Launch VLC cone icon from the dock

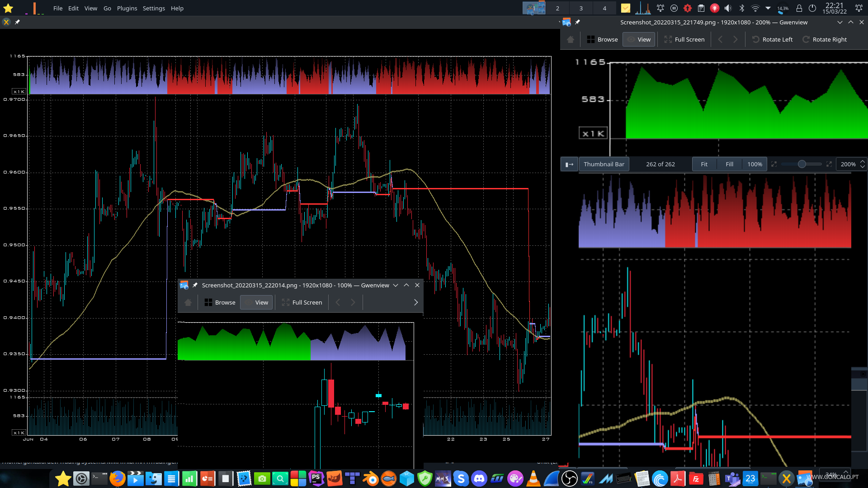coord(533,479)
